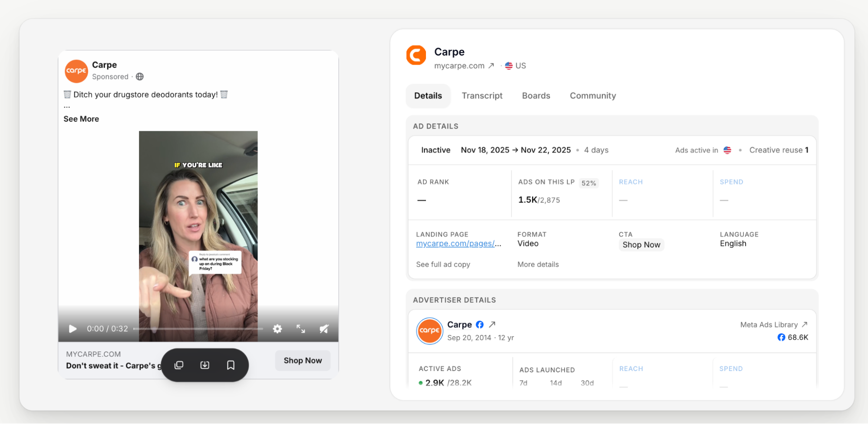Viewport: 868px width, 424px height.
Task: Click 2.9K active ads value
Action: tap(435, 383)
